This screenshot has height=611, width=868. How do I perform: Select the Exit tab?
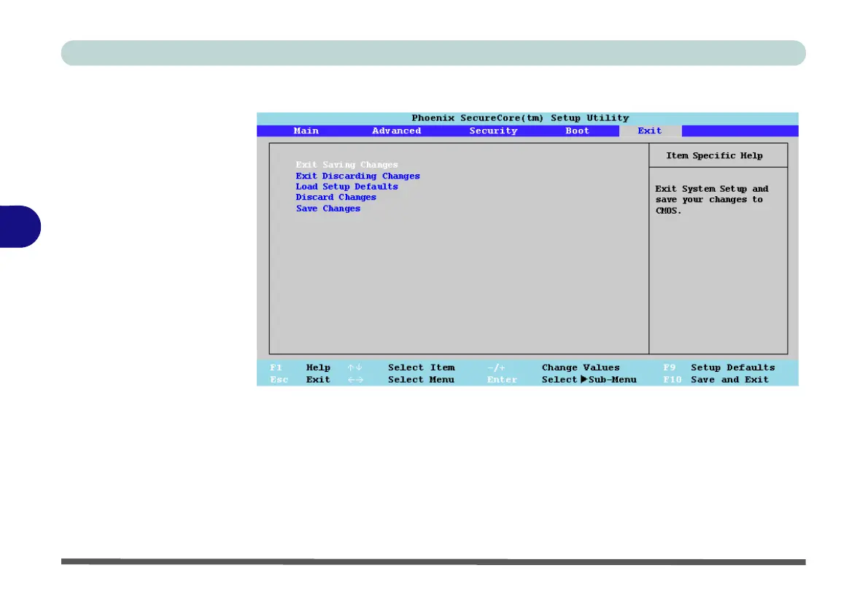click(650, 131)
